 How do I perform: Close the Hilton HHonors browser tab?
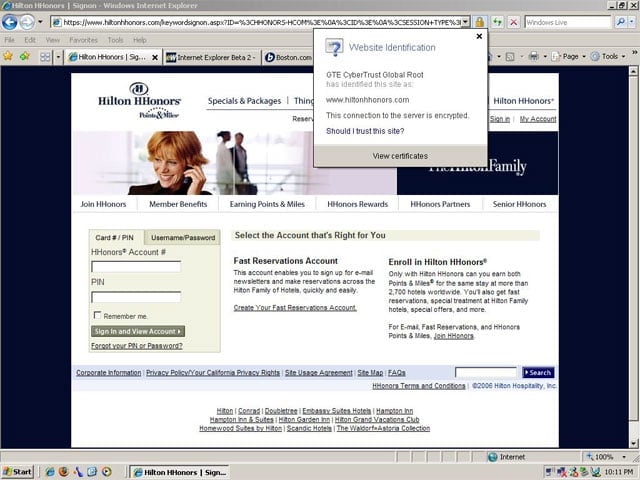[x=155, y=58]
